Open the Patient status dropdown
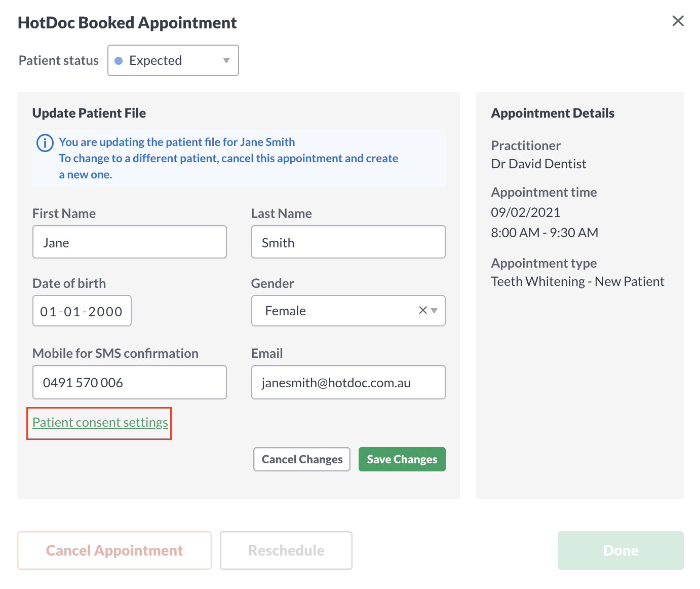This screenshot has width=700, height=589. pos(173,60)
